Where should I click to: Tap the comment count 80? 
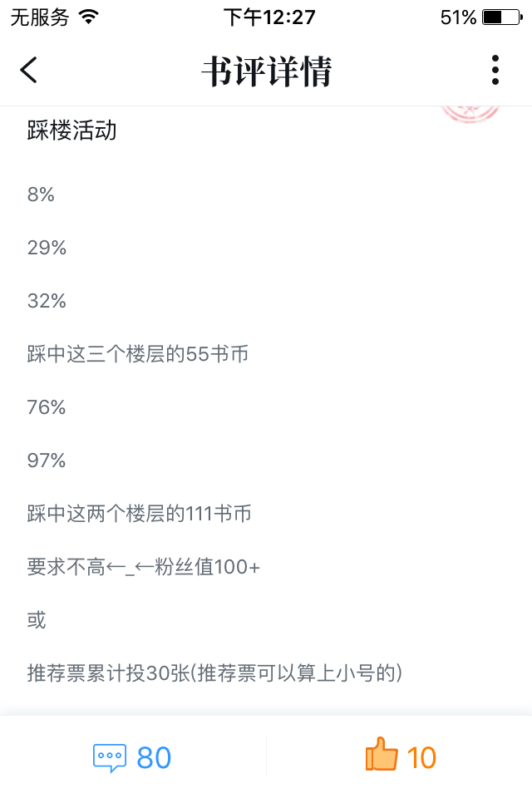coord(154,757)
